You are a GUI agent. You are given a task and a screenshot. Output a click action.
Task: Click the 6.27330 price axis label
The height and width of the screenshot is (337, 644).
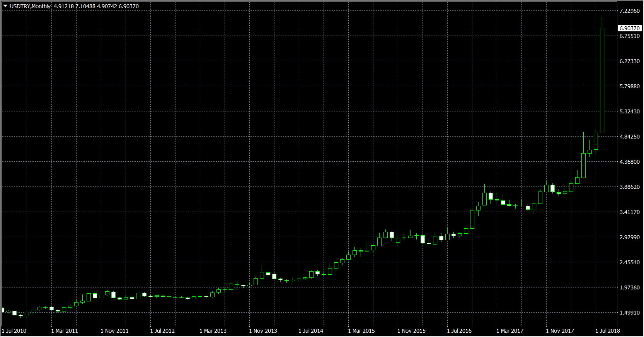click(x=629, y=61)
